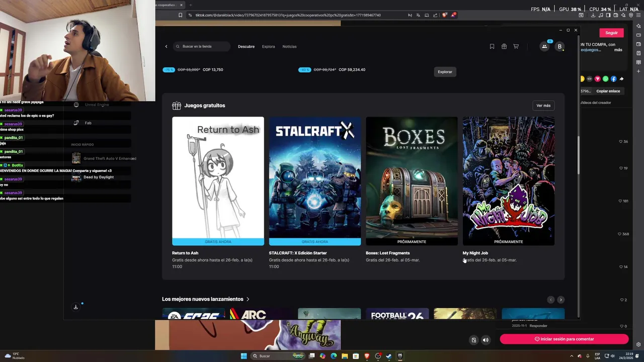Click the 'STALCRAFT: X Edición Starter' title

(298, 253)
